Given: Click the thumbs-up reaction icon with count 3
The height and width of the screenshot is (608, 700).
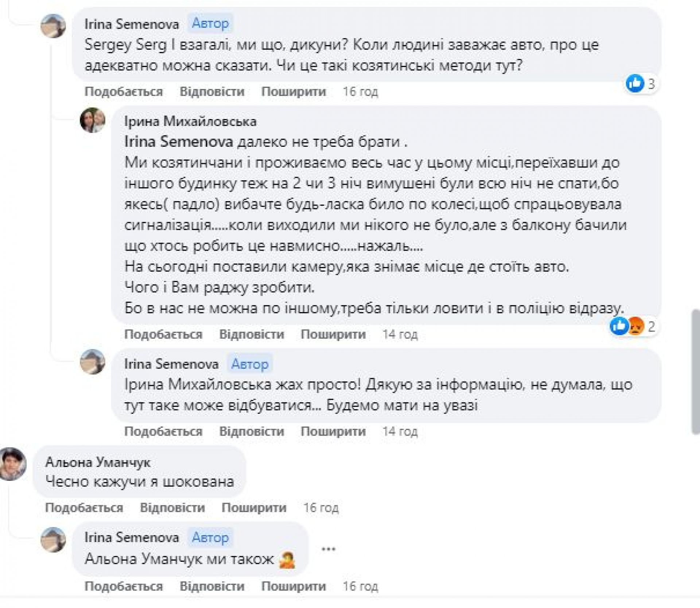Looking at the screenshot, I should click(635, 84).
